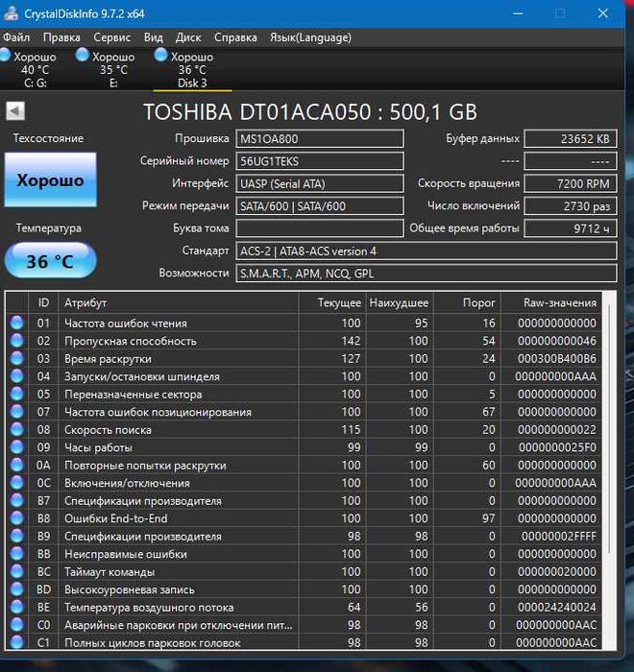This screenshot has height=672, width=634.
Task: Select the Частота ошибок позиционирования attribute text
Action: coord(158,412)
